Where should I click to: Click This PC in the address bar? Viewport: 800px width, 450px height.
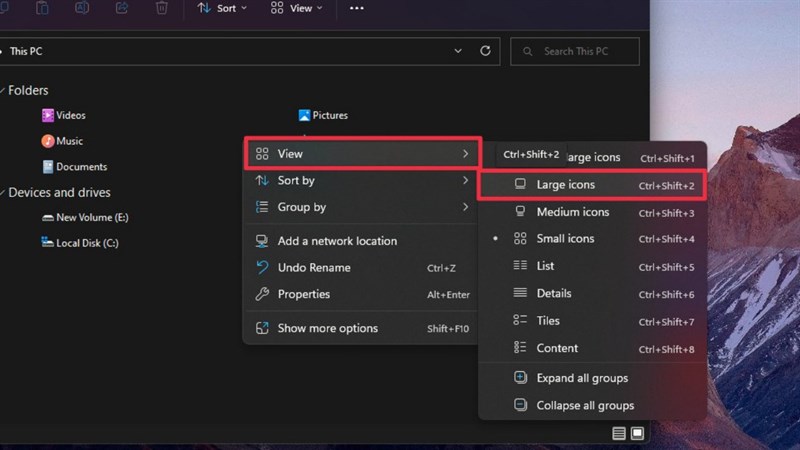pos(26,52)
